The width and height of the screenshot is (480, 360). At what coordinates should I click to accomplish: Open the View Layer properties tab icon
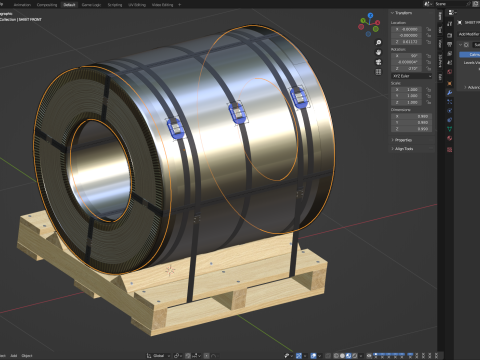coord(449,53)
